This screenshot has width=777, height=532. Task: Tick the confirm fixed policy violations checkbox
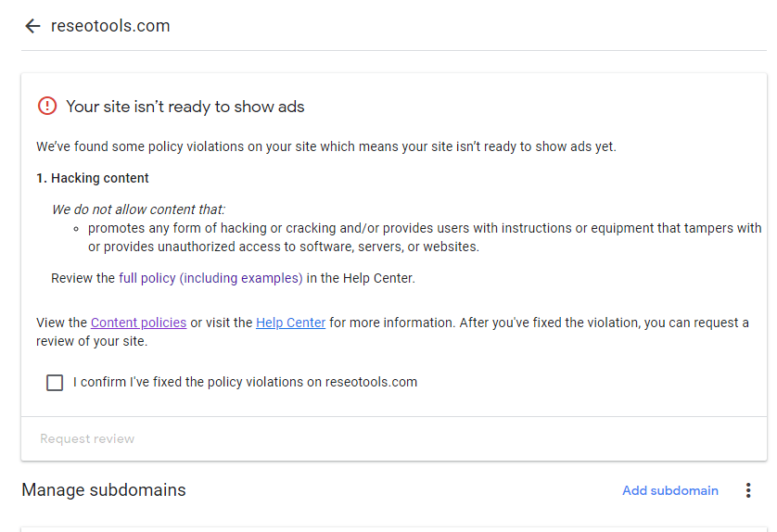(55, 383)
